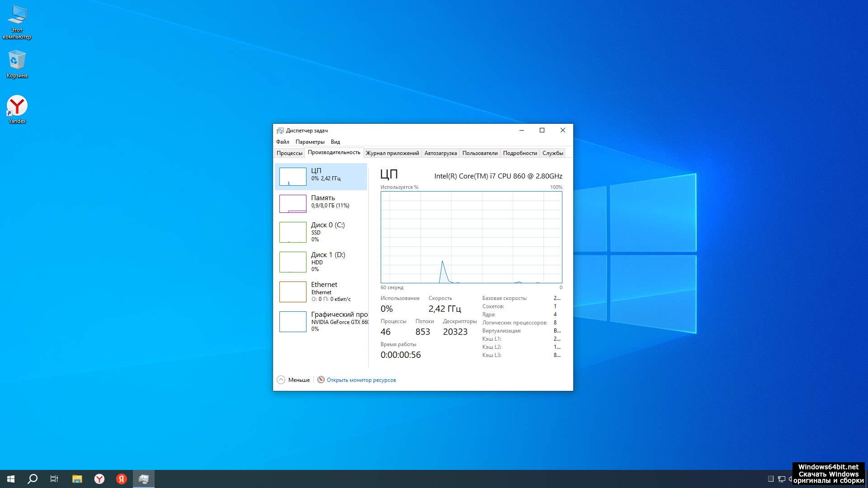Click the CPU usage graph area

(471, 237)
